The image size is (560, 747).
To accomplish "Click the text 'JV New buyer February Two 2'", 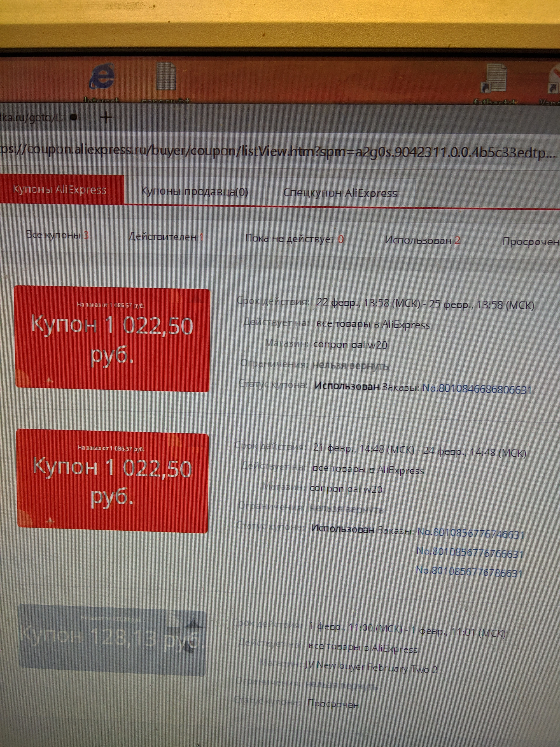I will (x=371, y=667).
